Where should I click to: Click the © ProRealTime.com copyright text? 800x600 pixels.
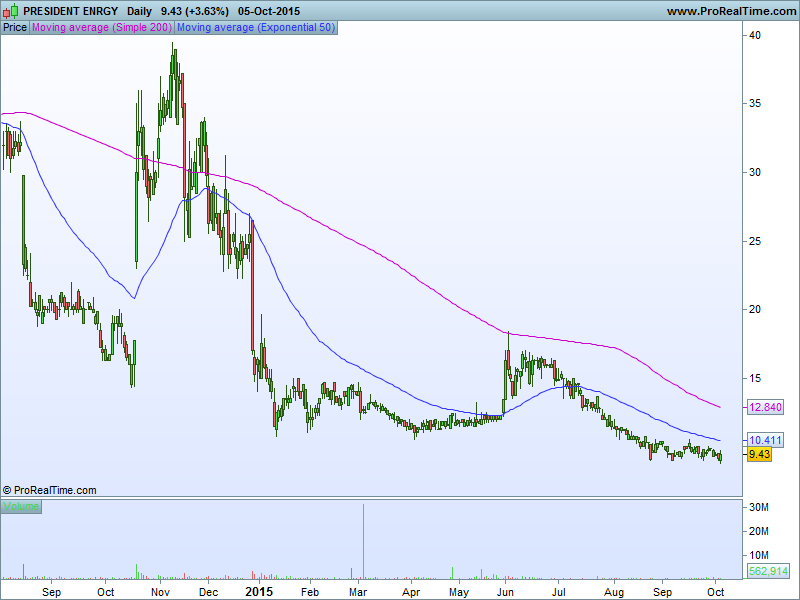50,490
